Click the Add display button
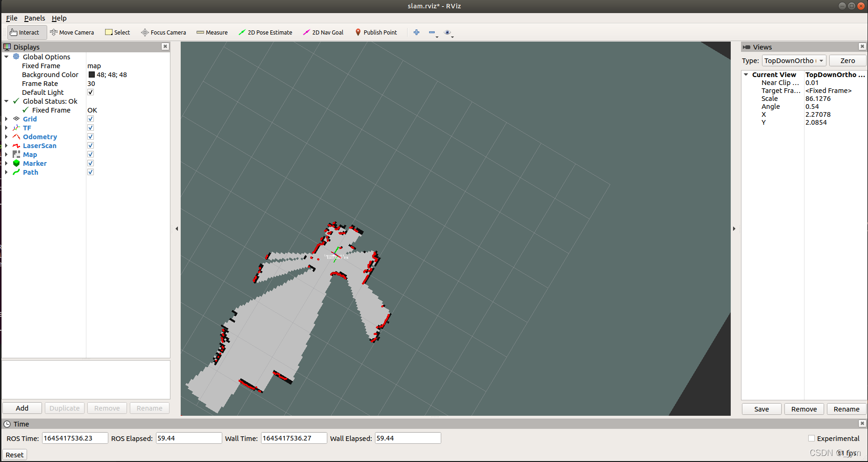 [22, 408]
